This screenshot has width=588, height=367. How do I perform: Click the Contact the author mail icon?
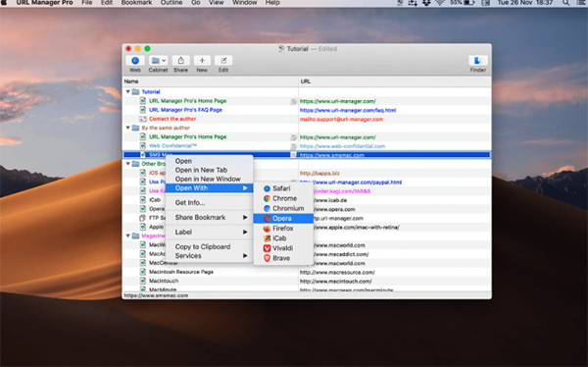143,119
